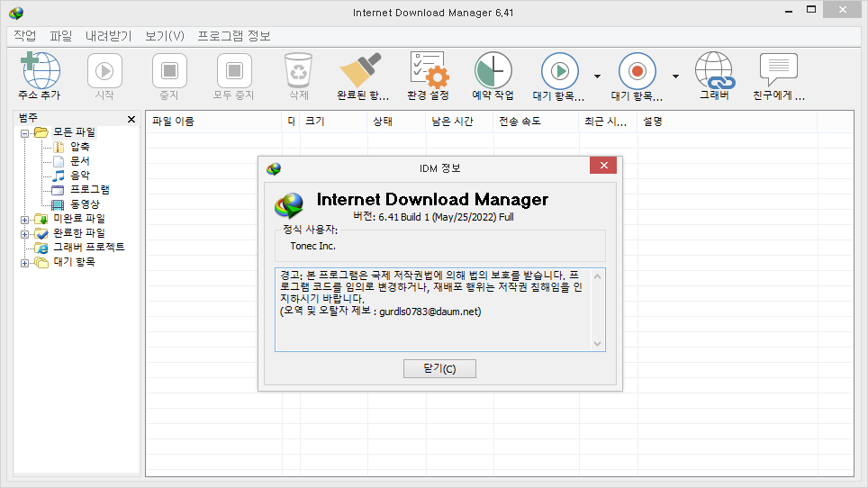Open the 보기(V) menu
Screen dimensions: 868x488
pyautogui.click(x=165, y=36)
